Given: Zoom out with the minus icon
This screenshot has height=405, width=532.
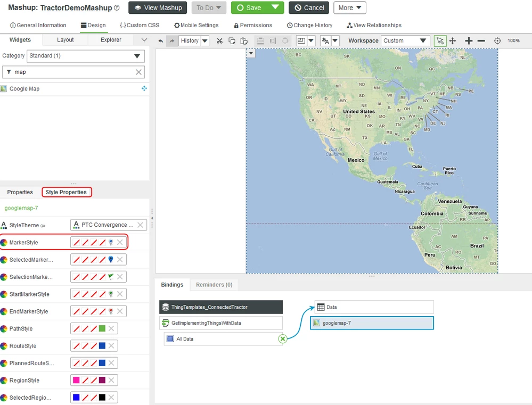Looking at the screenshot, I should (x=481, y=40).
